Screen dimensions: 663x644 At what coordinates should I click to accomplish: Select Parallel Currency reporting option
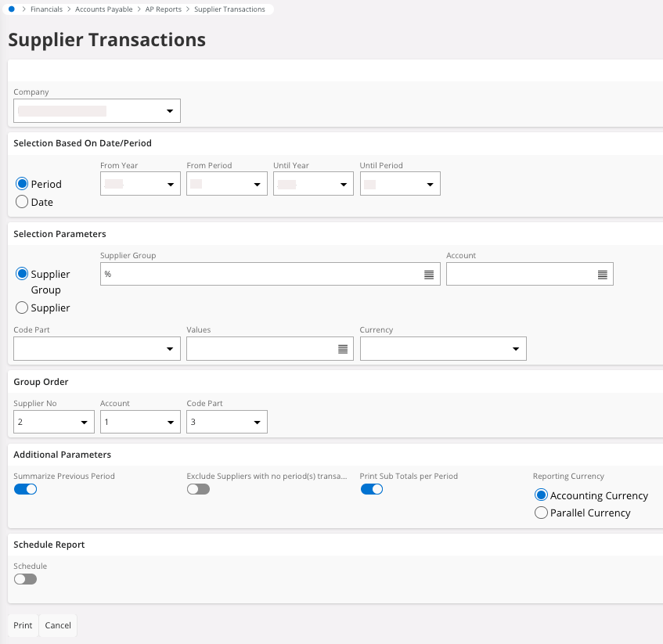[x=541, y=513]
